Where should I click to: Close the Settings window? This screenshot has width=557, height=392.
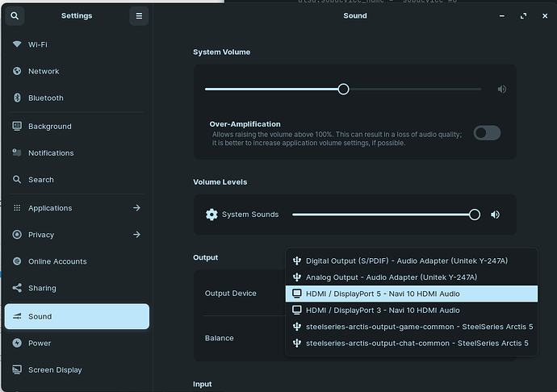pyautogui.click(x=545, y=16)
